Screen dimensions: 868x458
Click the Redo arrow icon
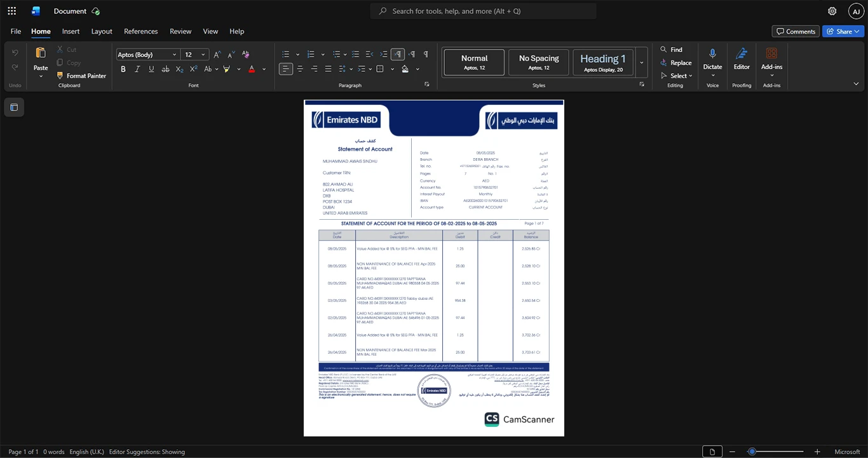15,67
